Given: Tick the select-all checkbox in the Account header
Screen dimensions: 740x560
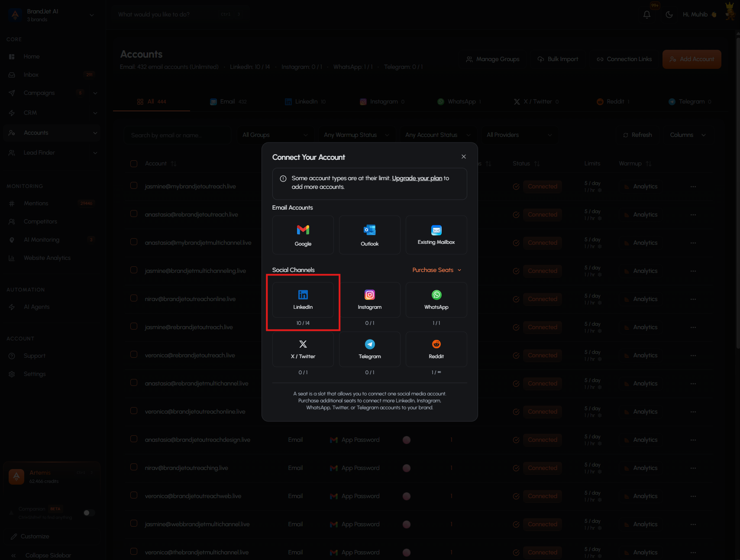Looking at the screenshot, I should coord(134,163).
